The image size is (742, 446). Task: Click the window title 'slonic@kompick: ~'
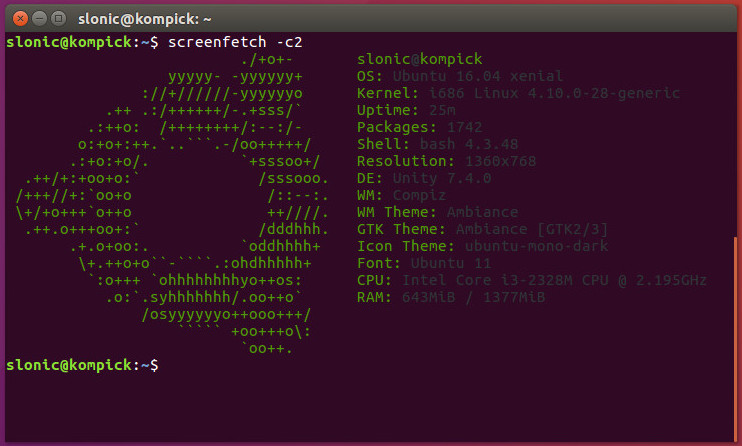pyautogui.click(x=144, y=19)
